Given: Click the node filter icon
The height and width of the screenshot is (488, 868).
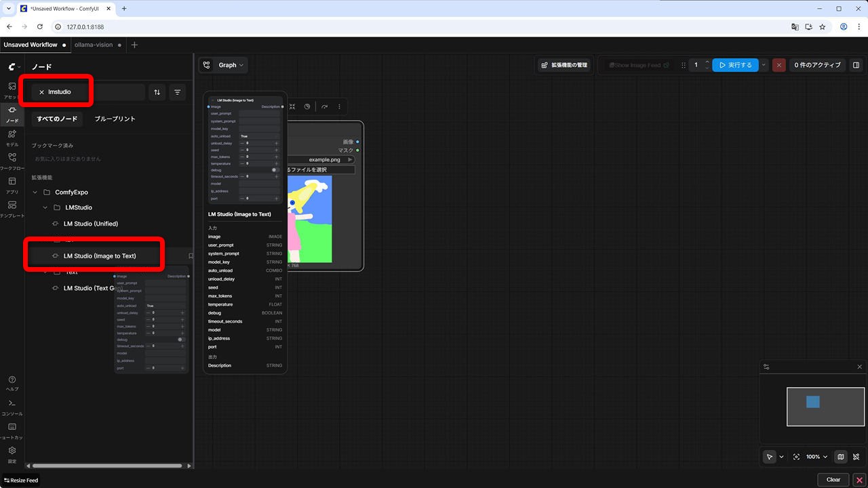Looking at the screenshot, I should point(177,92).
